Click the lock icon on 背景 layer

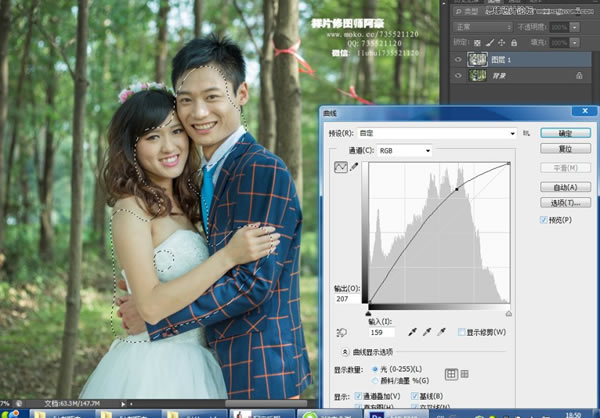579,76
